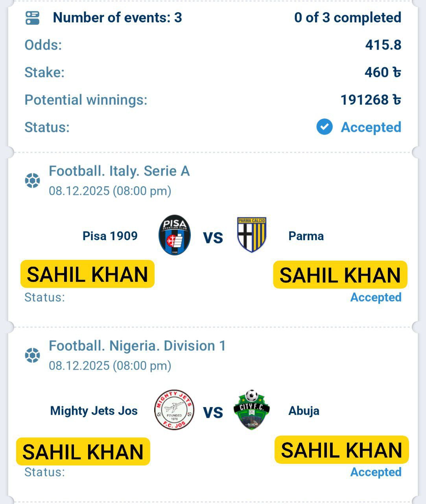Viewport: 426px width, 504px height.
Task: Select the Football. Italy. Serie A heading
Action: pos(119,171)
